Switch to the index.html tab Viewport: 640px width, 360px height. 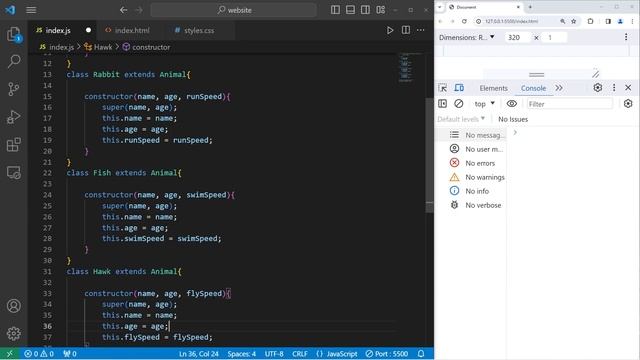[x=132, y=30]
